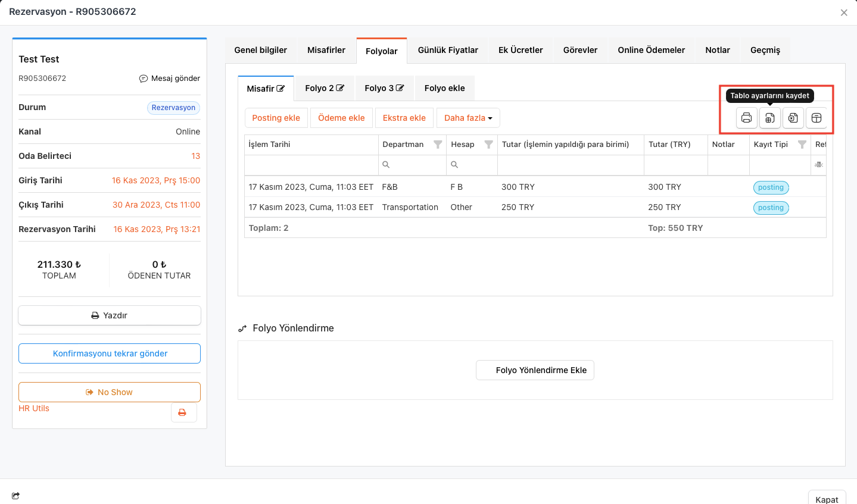
Task: Click the share icon in bottom-left corner
Action: tap(15, 496)
